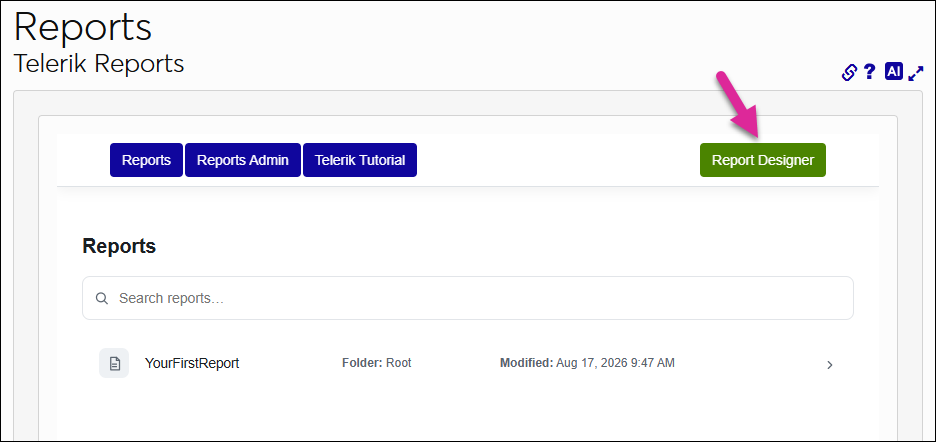Expand page to fullscreen with arrows icon
Image resolution: width=936 pixels, height=442 pixels.
[x=916, y=73]
